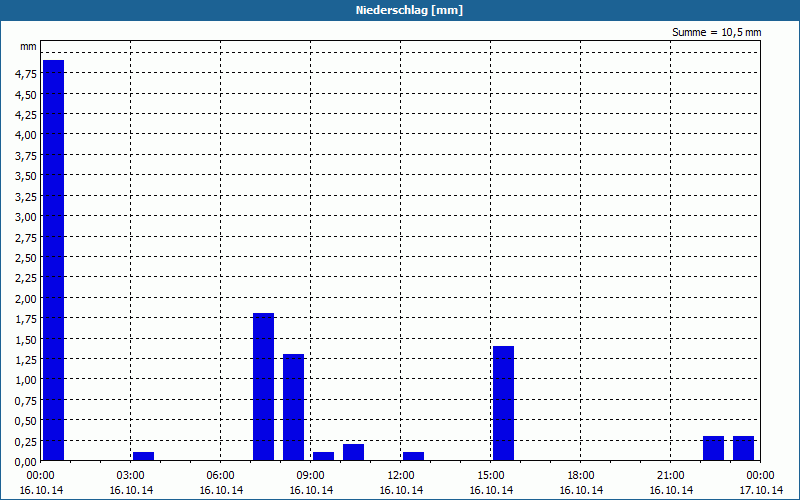Click the "2,50" y-axis value
The width and height of the screenshot is (800, 500).
click(x=26, y=258)
